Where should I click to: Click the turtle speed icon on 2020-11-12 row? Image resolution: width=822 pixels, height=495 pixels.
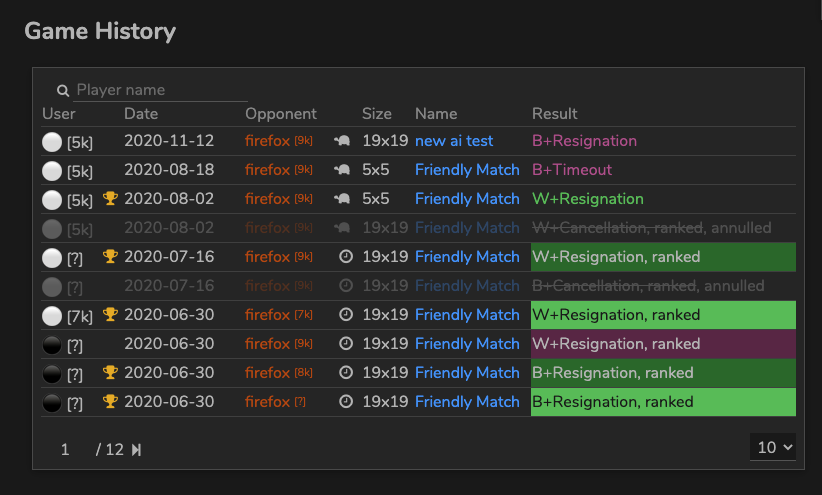coord(343,142)
